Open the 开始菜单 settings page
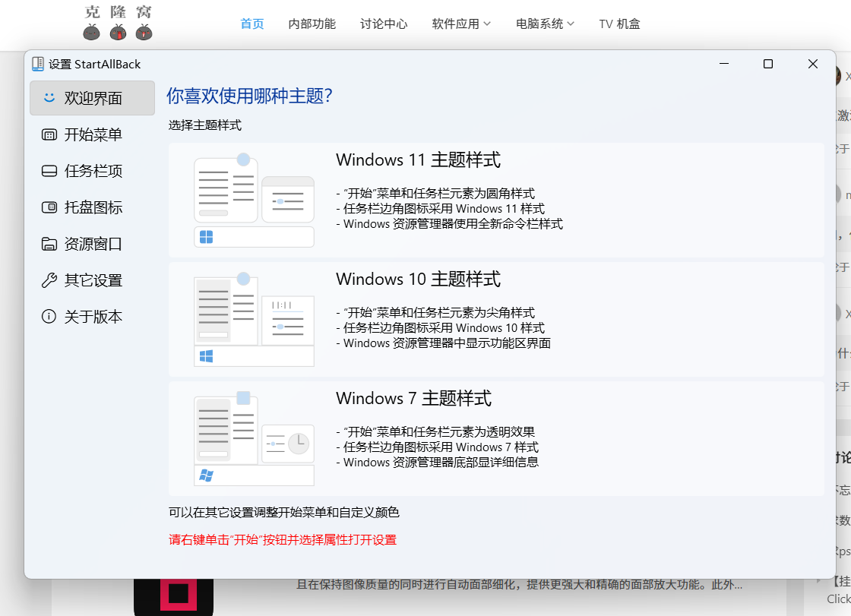The image size is (851, 616). [92, 134]
